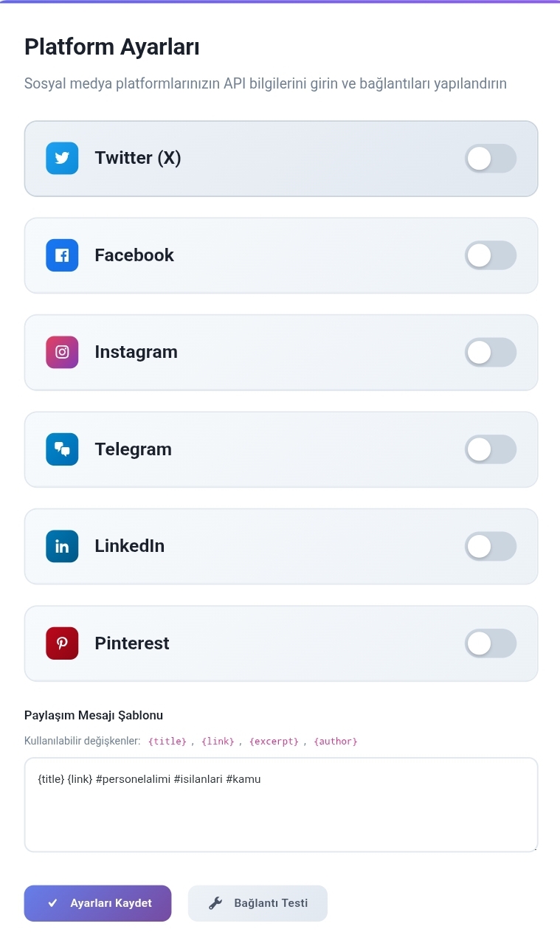Click the LinkedIn logo icon
Image resolution: width=560 pixels, height=943 pixels.
click(62, 546)
